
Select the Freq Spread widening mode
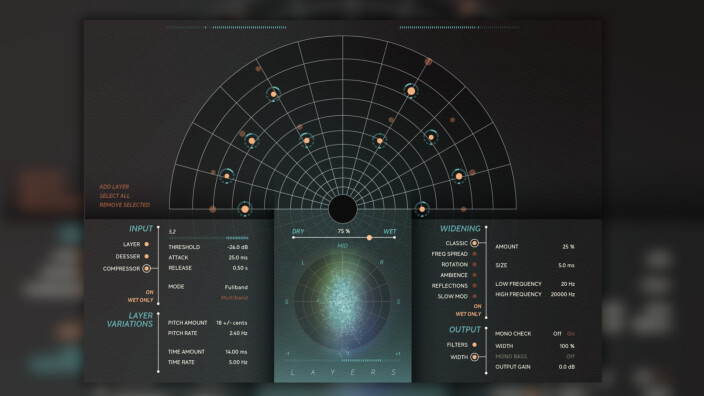tap(450, 254)
